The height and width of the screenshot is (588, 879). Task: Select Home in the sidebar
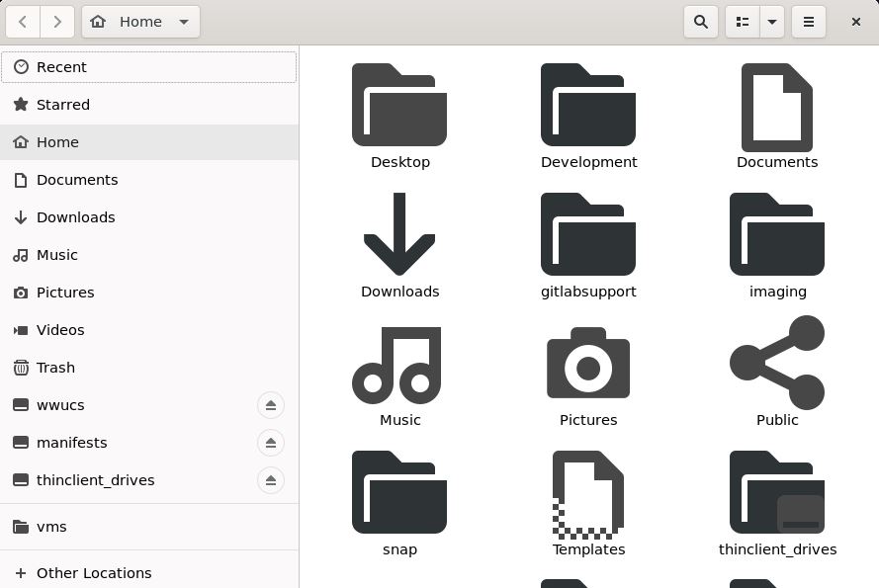[x=149, y=142]
